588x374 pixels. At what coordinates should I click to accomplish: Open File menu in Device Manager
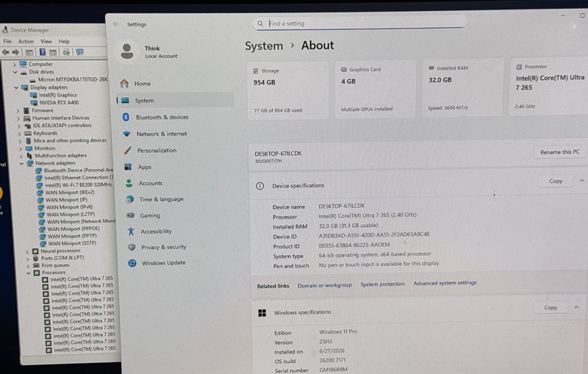[x=7, y=41]
